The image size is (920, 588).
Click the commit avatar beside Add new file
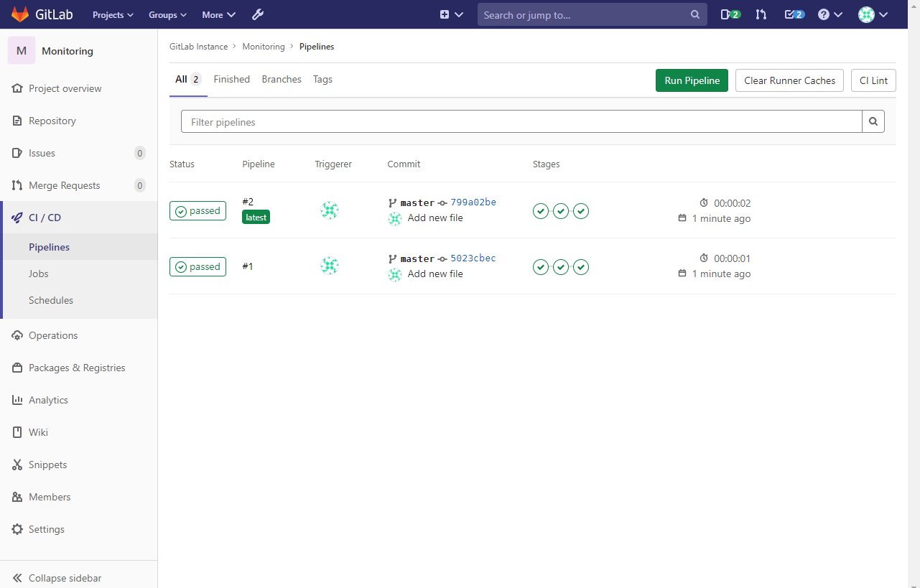click(394, 218)
